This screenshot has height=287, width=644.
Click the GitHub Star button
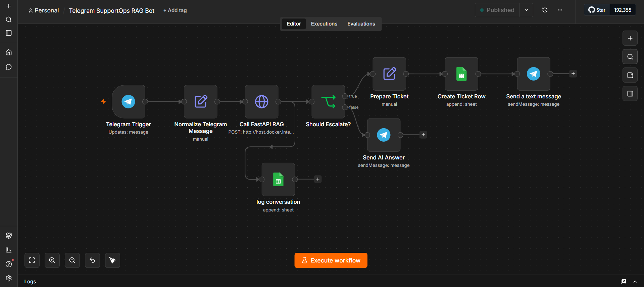(597, 10)
